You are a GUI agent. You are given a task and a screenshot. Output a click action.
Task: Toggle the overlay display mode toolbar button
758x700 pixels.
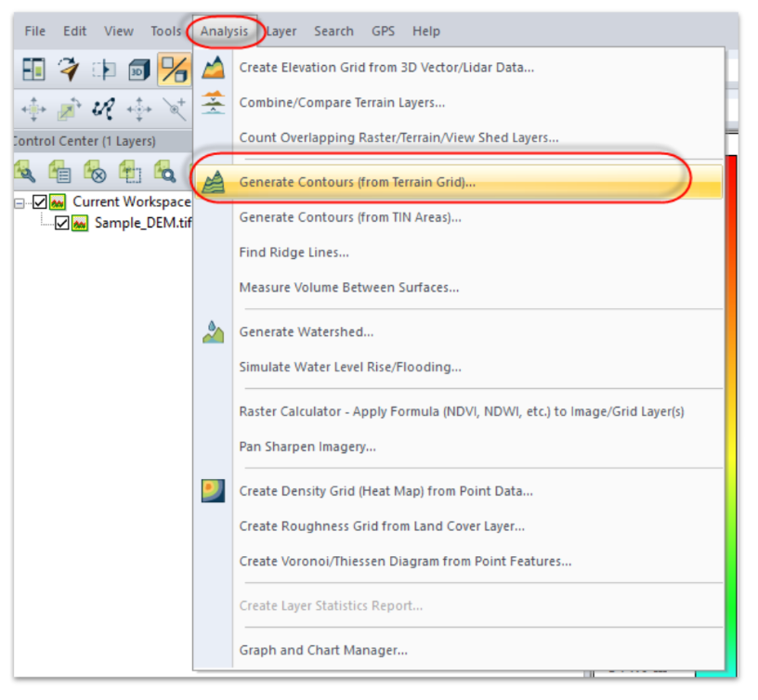coord(175,68)
